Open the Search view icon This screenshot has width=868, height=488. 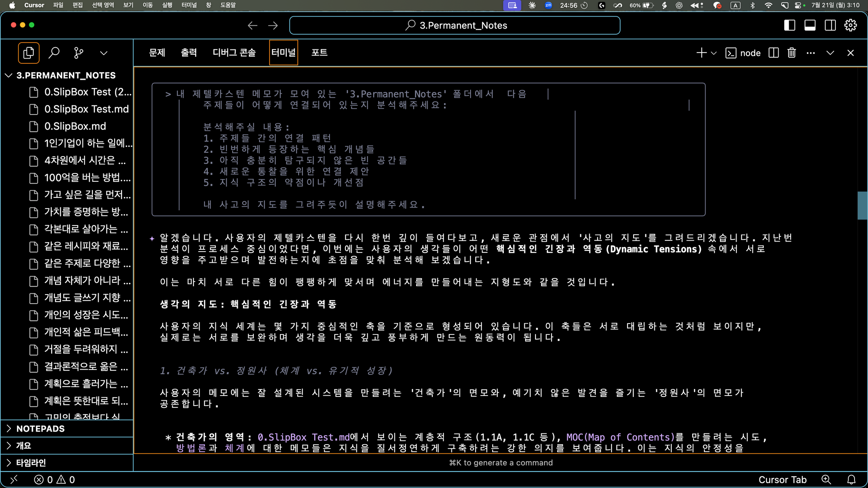(x=54, y=53)
